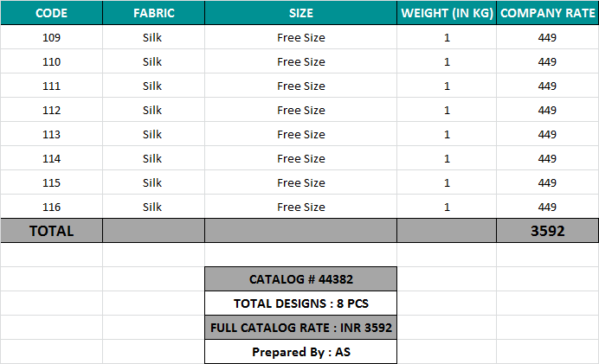Select company rate 449 for code 114
Screen dimensions: 599x364
[x=547, y=158]
